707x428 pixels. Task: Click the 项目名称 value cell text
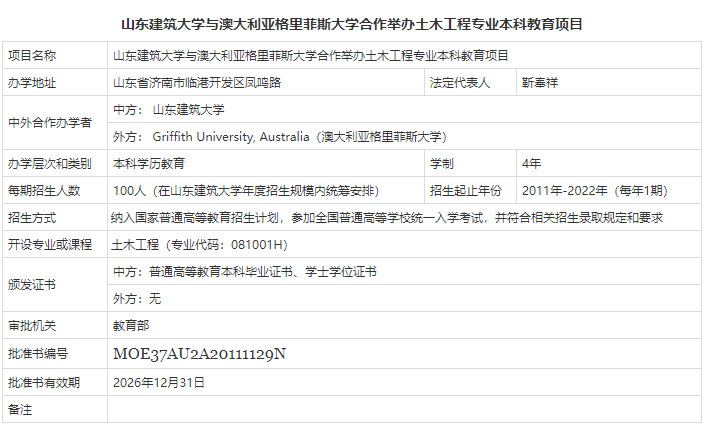tap(311, 55)
